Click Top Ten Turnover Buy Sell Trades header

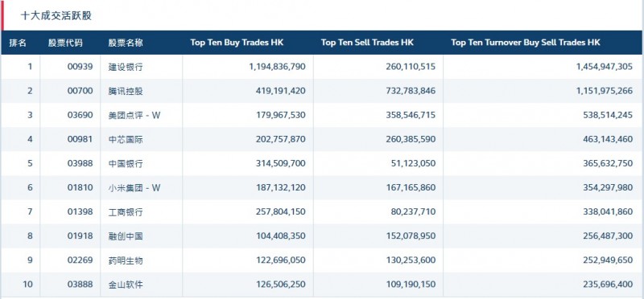pyautogui.click(x=526, y=43)
